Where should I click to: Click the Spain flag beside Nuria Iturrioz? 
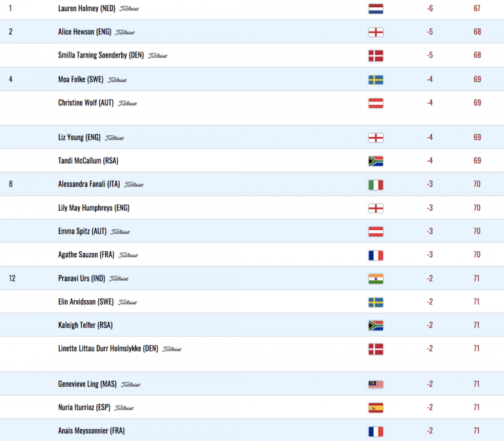(x=376, y=408)
